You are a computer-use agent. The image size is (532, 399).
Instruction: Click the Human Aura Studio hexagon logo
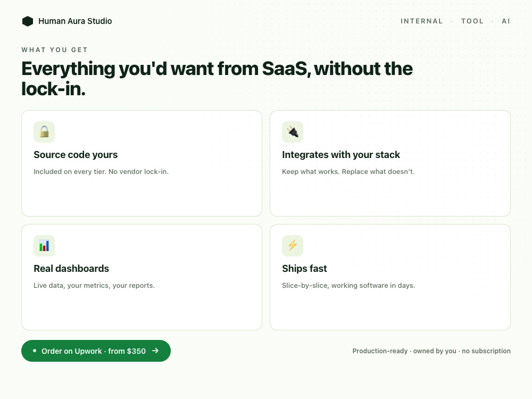click(28, 21)
